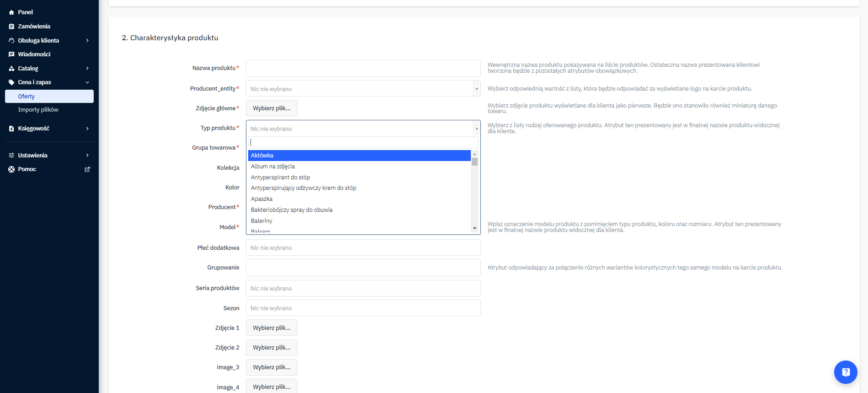Open the blue help widget button

click(x=845, y=372)
